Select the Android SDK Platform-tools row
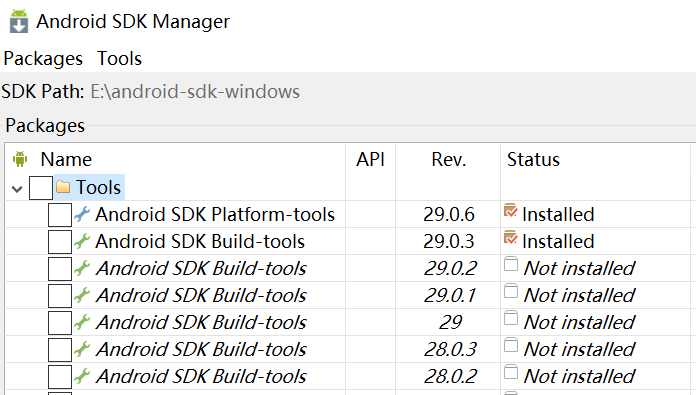Image resolution: width=696 pixels, height=395 pixels. click(x=215, y=214)
